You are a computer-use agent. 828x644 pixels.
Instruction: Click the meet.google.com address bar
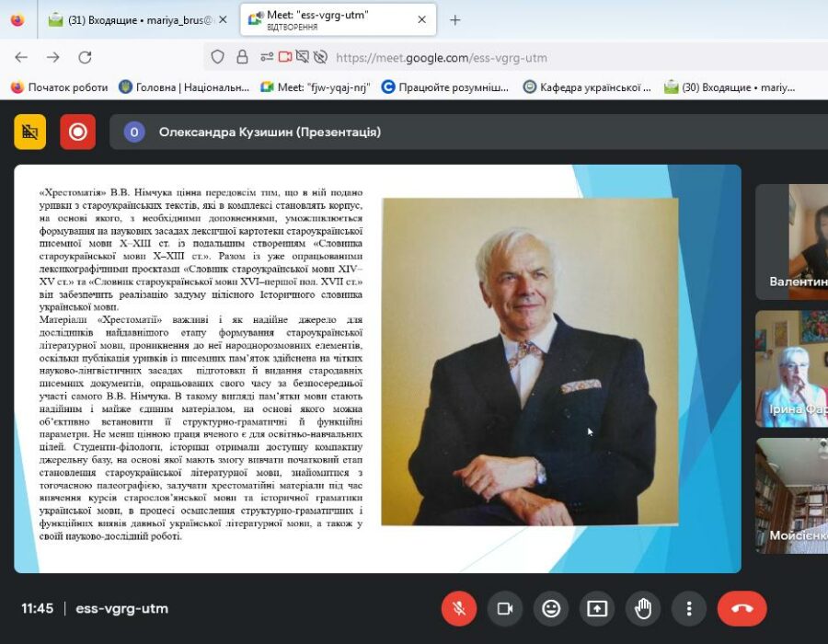pyautogui.click(x=552, y=57)
